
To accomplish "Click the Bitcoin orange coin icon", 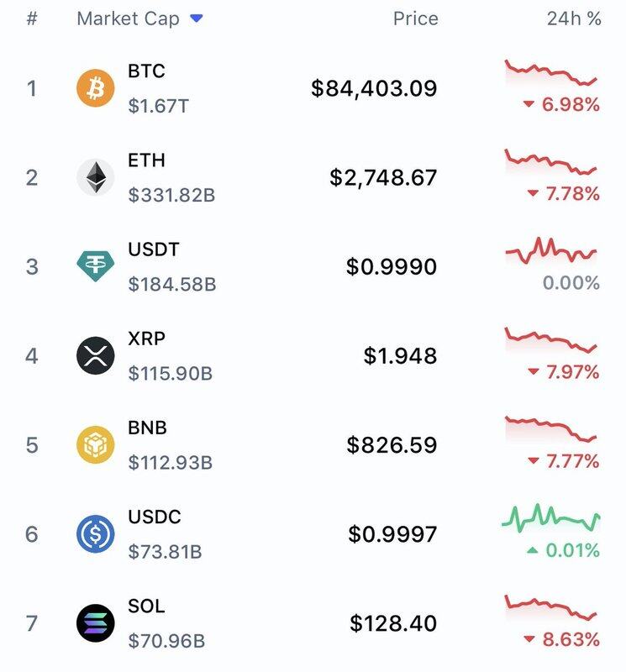I will click(x=95, y=88).
